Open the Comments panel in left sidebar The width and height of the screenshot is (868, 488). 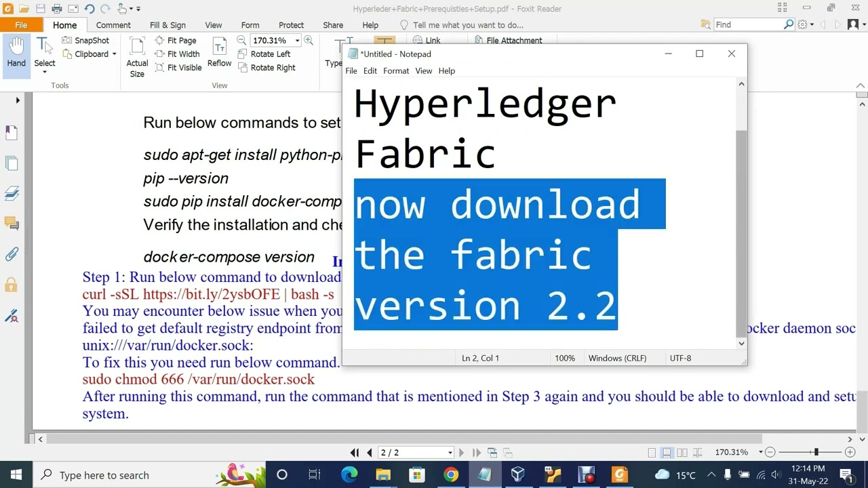[x=12, y=224]
